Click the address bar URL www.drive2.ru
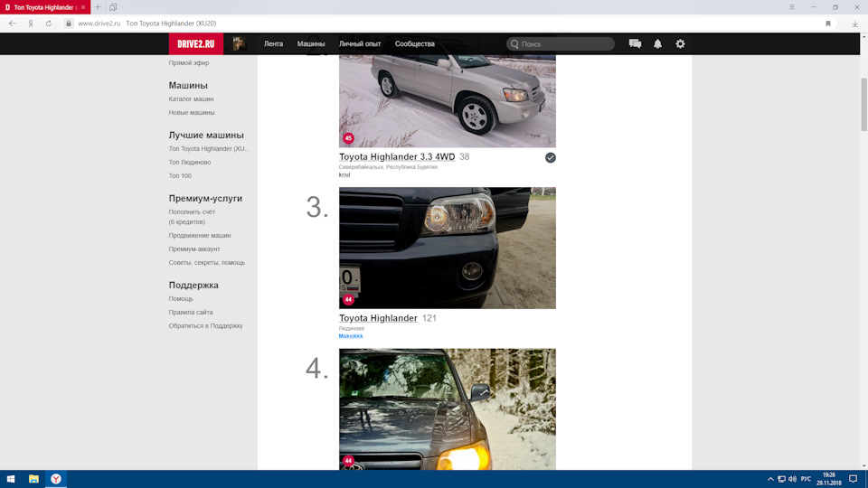868x488 pixels. click(x=99, y=23)
